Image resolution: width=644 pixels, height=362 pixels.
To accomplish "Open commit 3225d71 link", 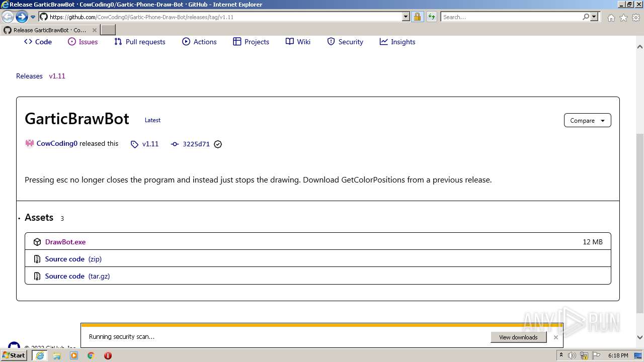I will click(x=196, y=144).
